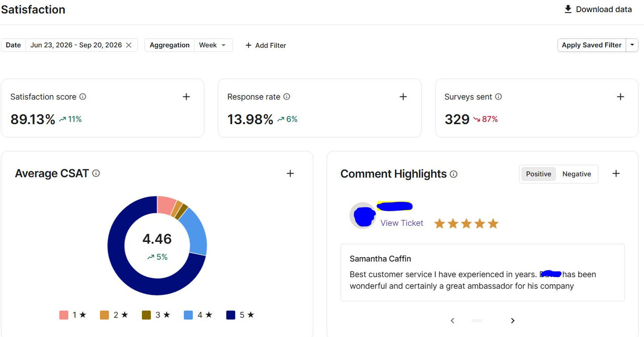
Task: Click the Date filter label
Action: pyautogui.click(x=13, y=45)
